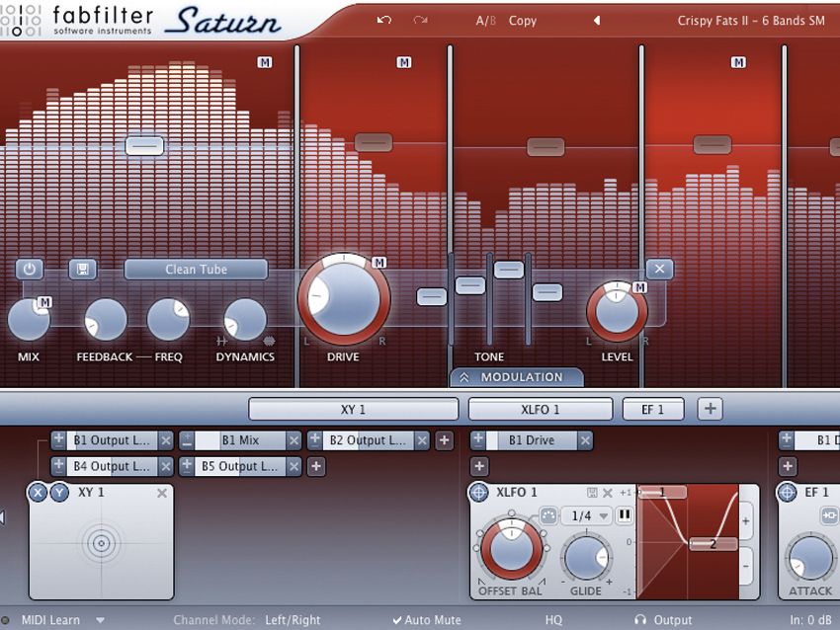Select the third band's level handle
This screenshot has height=630, width=840.
click(x=546, y=147)
